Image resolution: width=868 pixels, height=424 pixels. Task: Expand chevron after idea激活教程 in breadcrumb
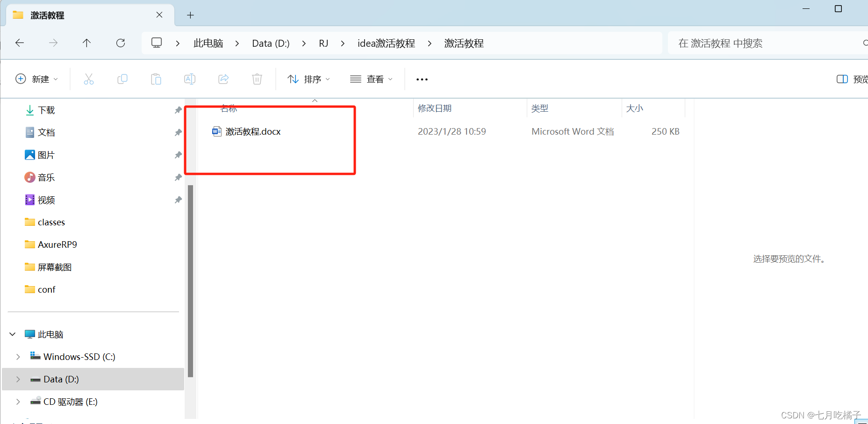click(429, 43)
